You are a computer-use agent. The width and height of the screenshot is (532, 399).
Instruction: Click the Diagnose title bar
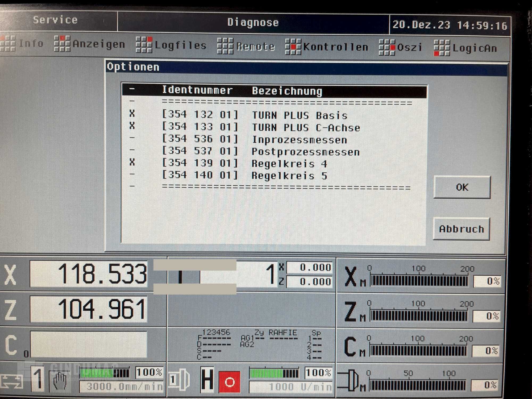253,22
